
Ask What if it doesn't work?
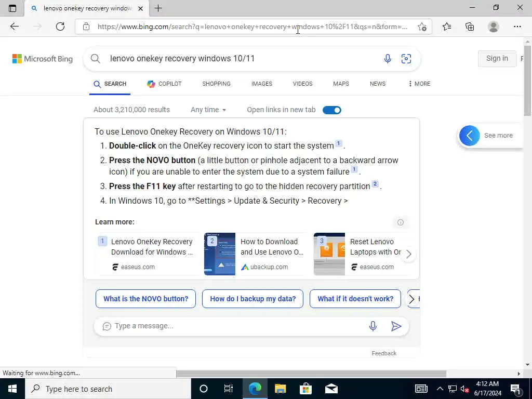click(355, 299)
